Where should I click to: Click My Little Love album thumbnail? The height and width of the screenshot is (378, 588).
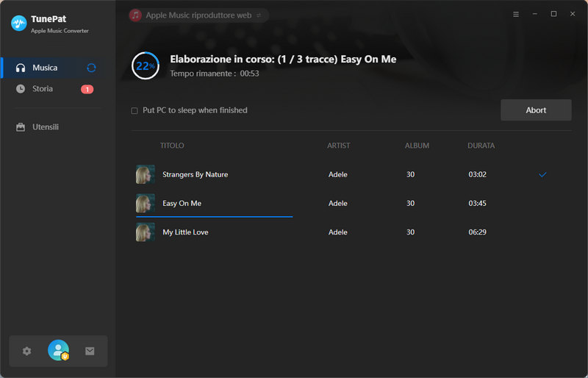145,232
